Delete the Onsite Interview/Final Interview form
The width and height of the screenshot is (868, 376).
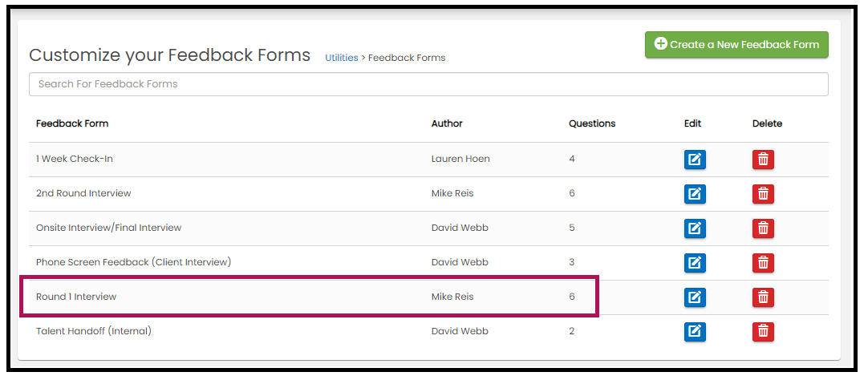tap(763, 228)
